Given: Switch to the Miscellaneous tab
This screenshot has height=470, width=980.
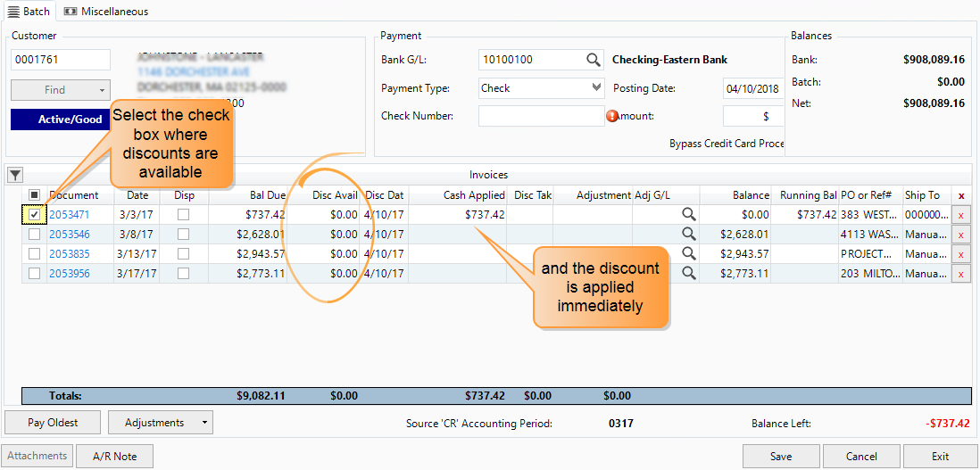Looking at the screenshot, I should coord(106,12).
